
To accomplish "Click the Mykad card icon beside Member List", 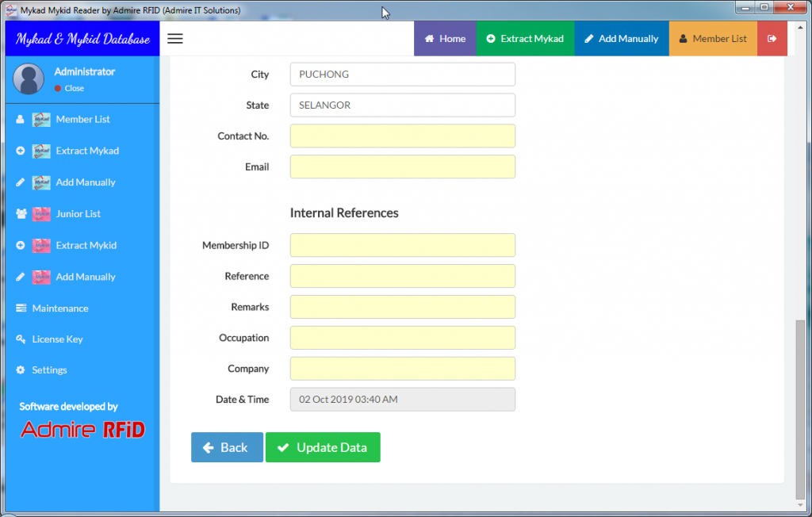I will tap(41, 120).
